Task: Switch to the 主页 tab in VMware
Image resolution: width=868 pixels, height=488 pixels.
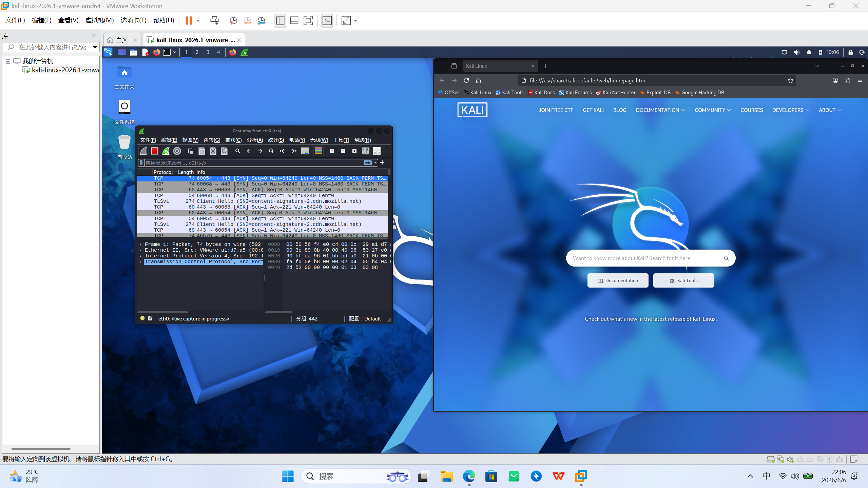Action: [121, 40]
